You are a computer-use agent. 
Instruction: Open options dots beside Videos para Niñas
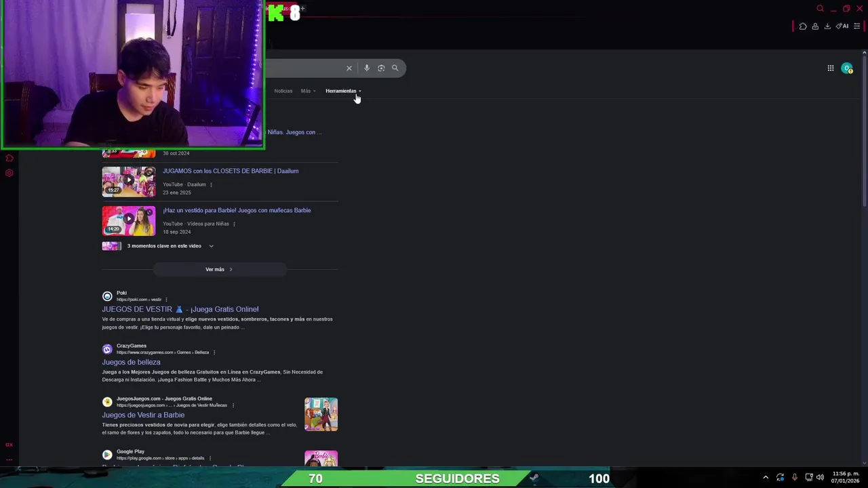click(x=234, y=224)
